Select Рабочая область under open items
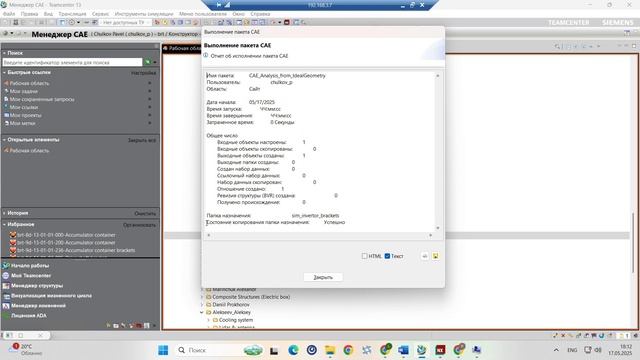This screenshot has width=640, height=360. pos(29,151)
